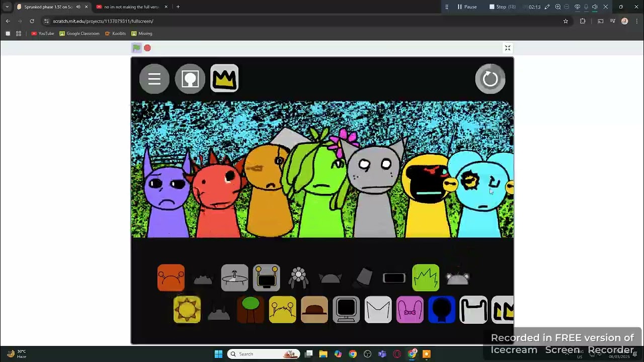
Task: Reload the current page
Action: pyautogui.click(x=32, y=21)
